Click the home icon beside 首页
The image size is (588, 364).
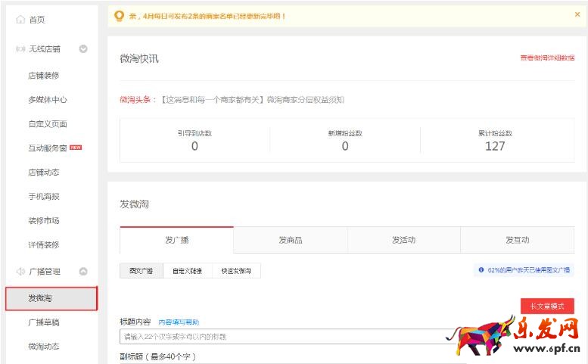(x=20, y=20)
